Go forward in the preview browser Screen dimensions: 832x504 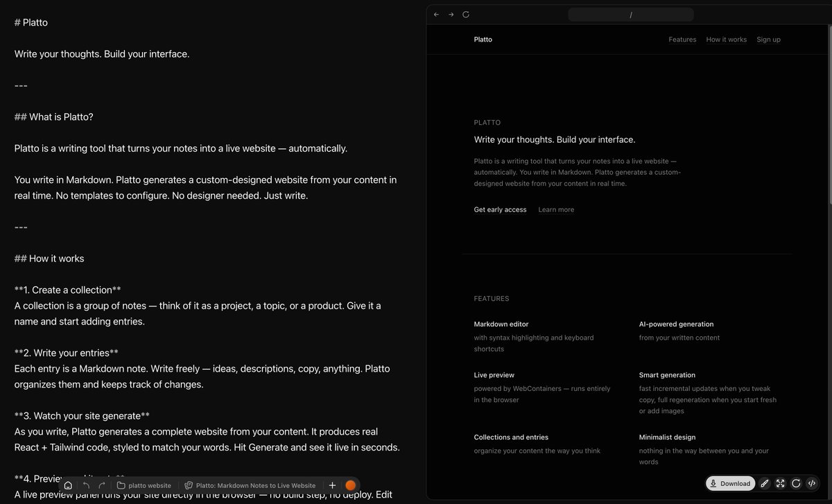451,15
